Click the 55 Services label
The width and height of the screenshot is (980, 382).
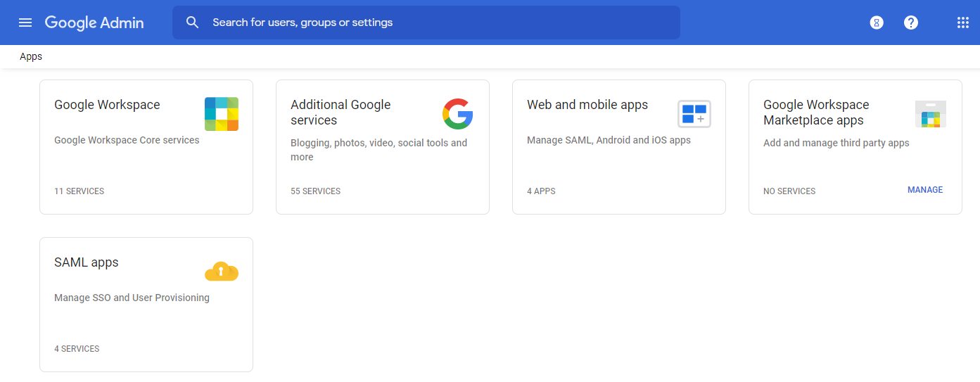315,191
